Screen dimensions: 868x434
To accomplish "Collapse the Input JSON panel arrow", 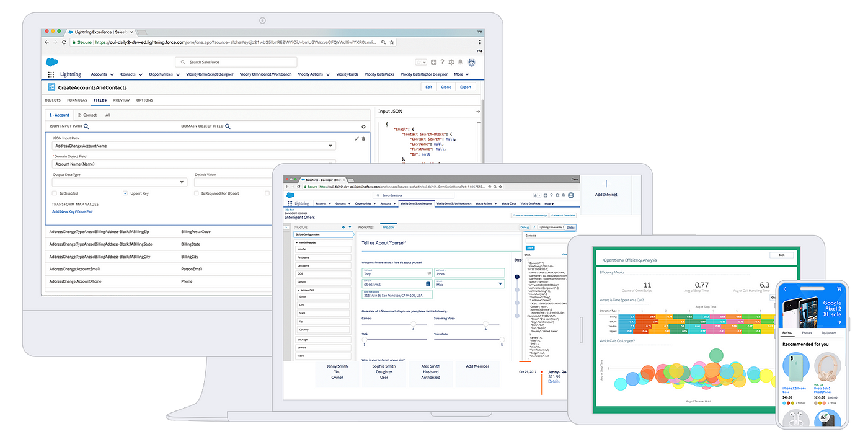I will pos(478,112).
